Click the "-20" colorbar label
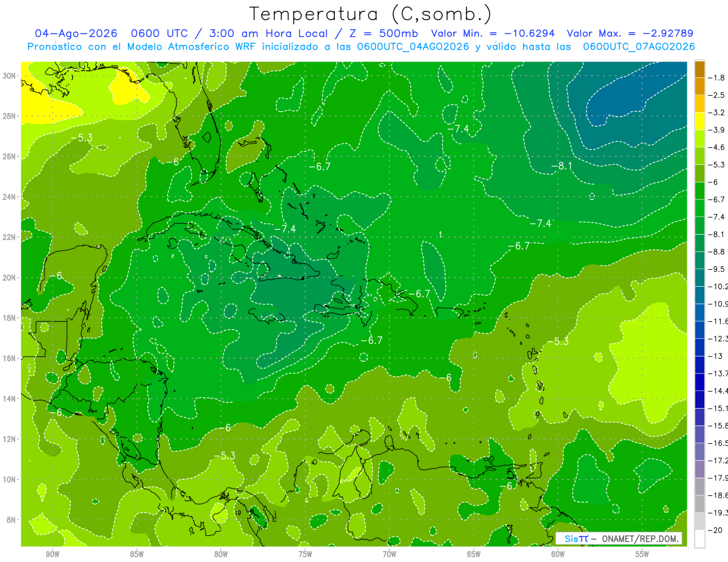 715,530
